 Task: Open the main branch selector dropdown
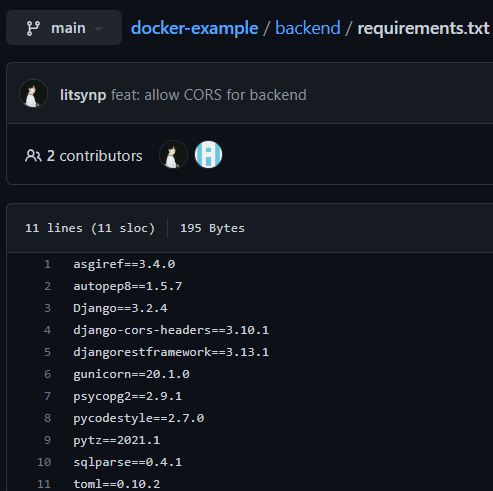64,28
